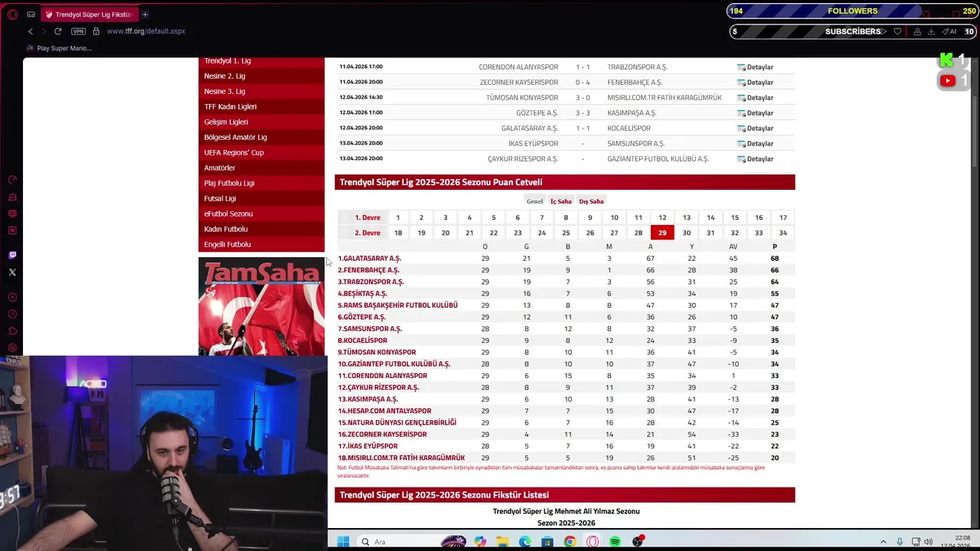Select week 34 in the 2. Devre row

click(782, 233)
